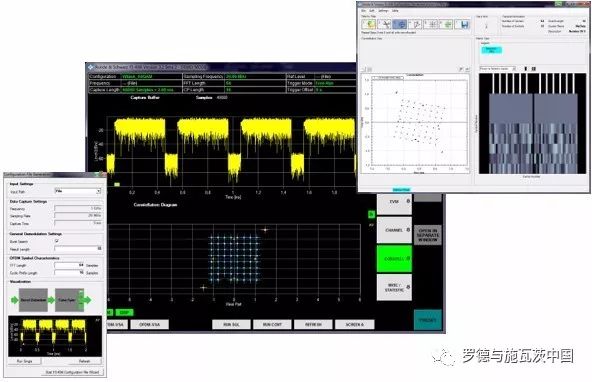The image size is (592, 382).
Task: Click the FFT Length input field
Action: [x=69, y=265]
